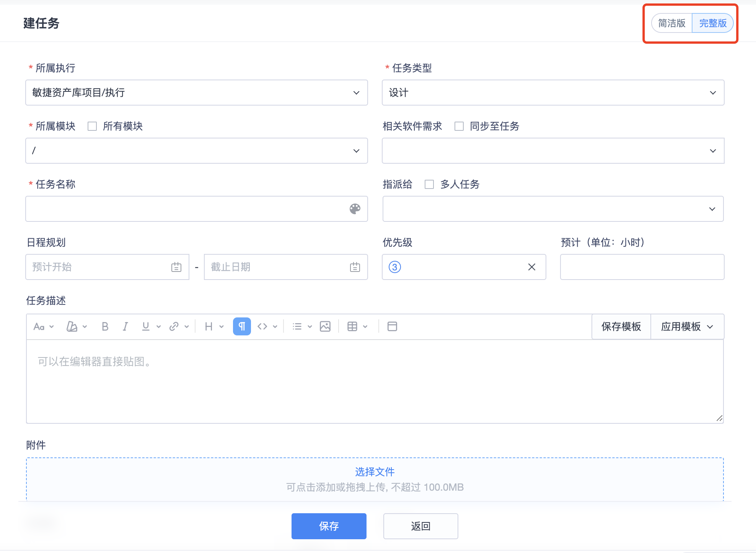Screen dimensions: 756x553
Task: Click the estimated hours input field
Action: click(x=642, y=267)
